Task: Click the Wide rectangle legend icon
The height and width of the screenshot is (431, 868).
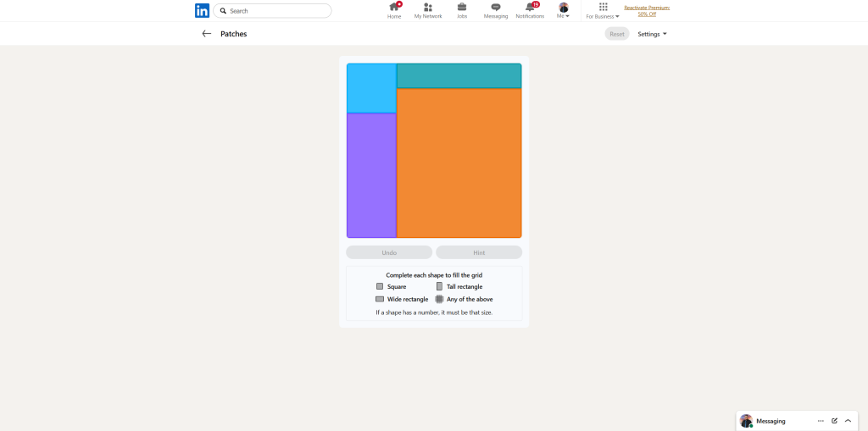Action: pos(380,299)
